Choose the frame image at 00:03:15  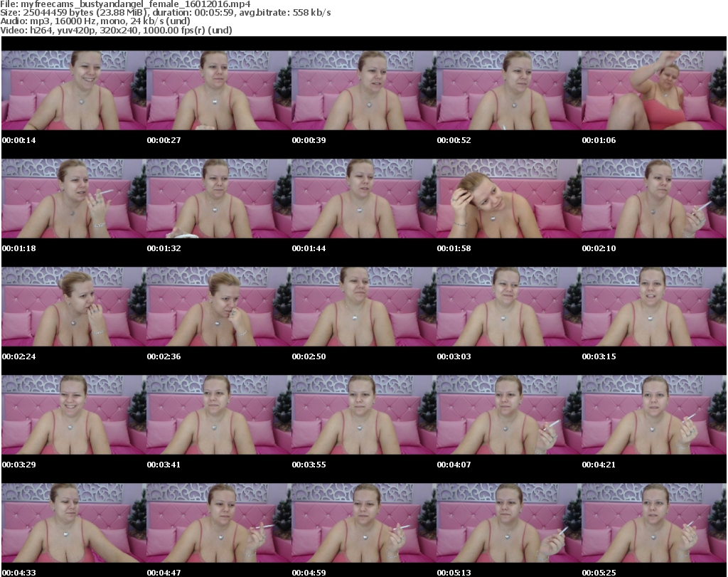click(x=653, y=307)
